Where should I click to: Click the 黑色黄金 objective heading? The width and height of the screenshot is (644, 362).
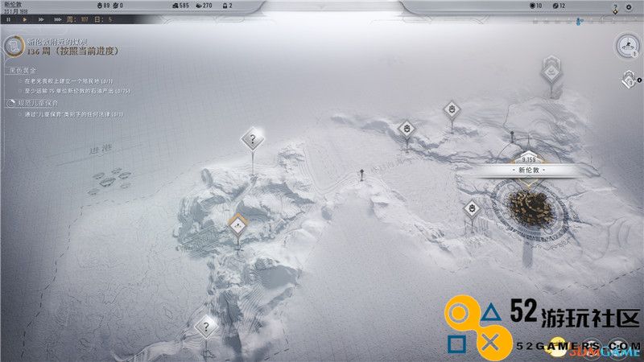point(23,71)
